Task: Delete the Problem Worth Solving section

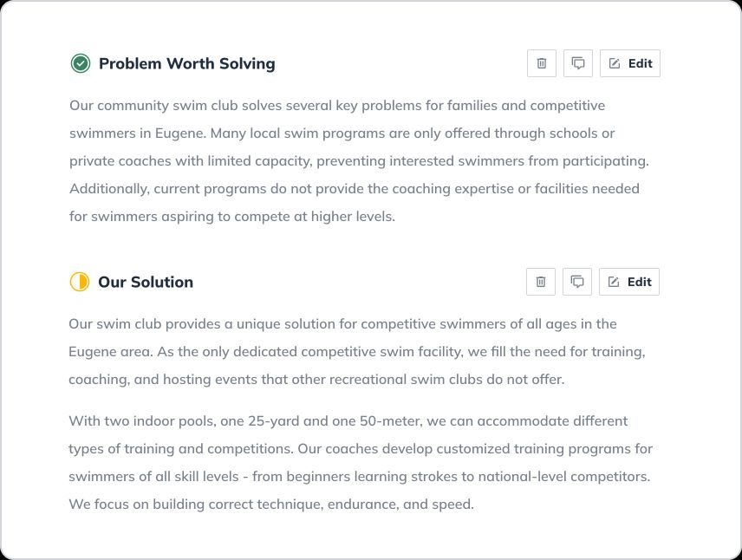Action: pyautogui.click(x=541, y=62)
